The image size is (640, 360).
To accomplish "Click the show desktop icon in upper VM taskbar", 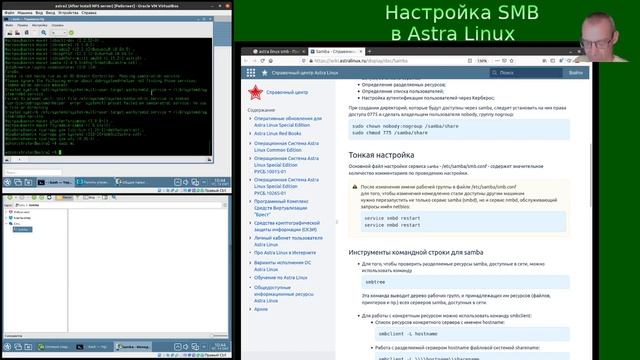I will pyautogui.click(x=28, y=182).
